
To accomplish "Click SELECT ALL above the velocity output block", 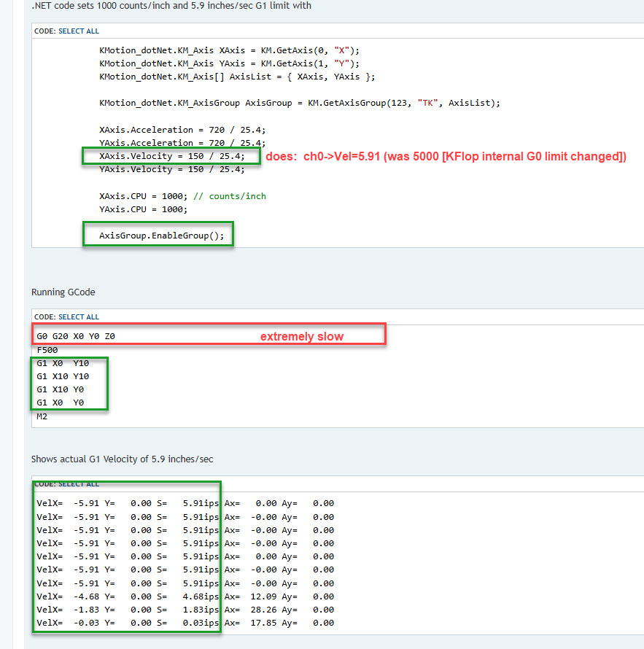I will click(x=78, y=484).
